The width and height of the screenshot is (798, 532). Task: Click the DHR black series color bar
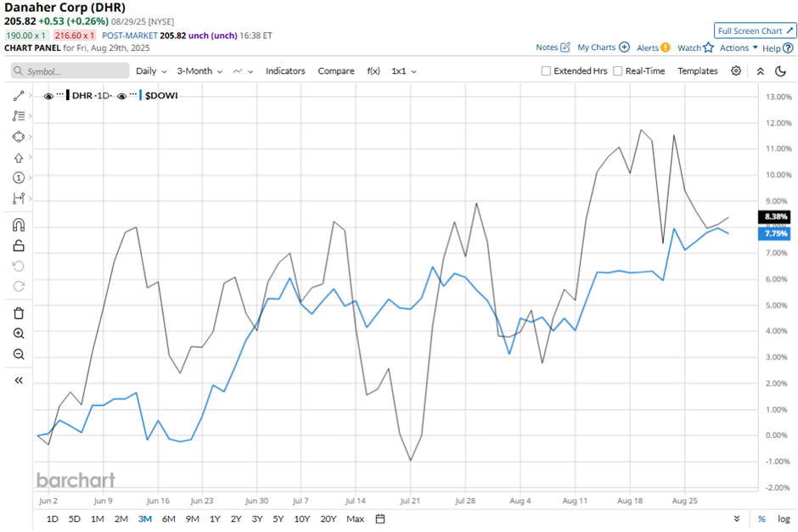(x=68, y=96)
